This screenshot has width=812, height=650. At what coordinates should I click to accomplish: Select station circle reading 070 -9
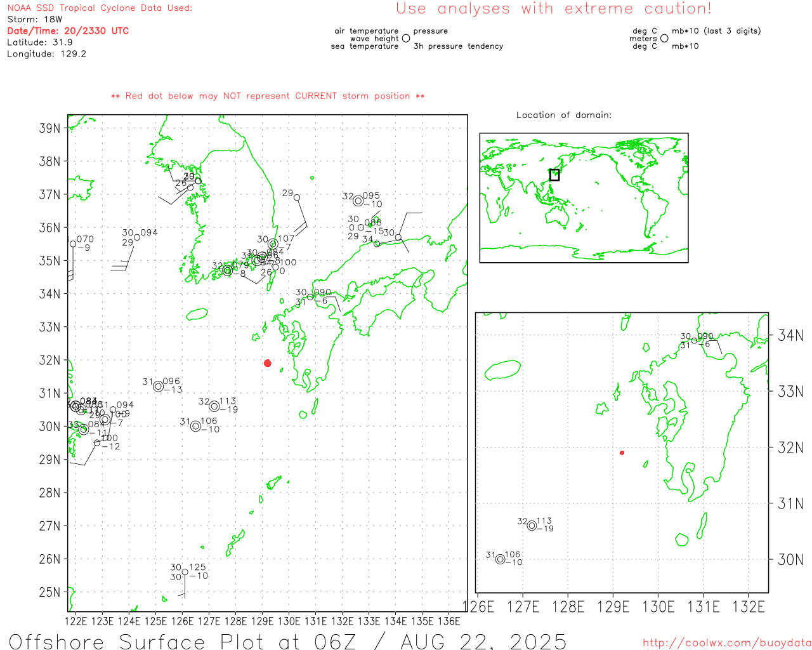click(73, 244)
